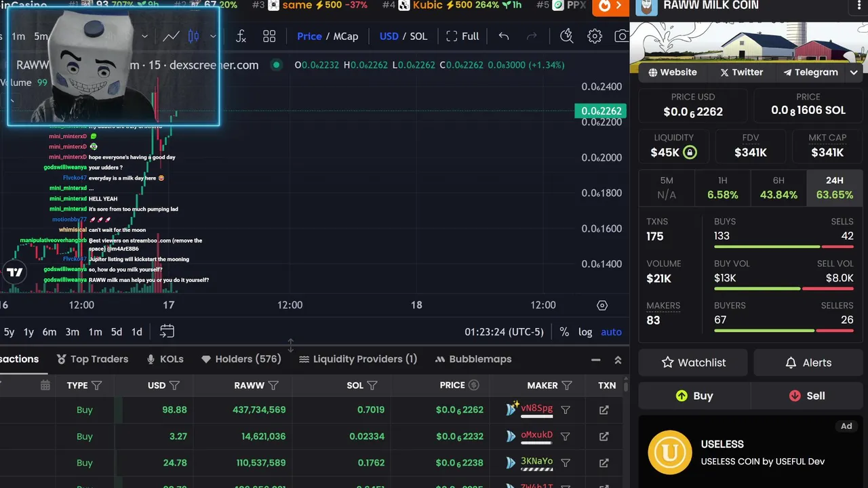The height and width of the screenshot is (488, 868).
Task: Filter by maker 3KNaYo
Action: [566, 463]
